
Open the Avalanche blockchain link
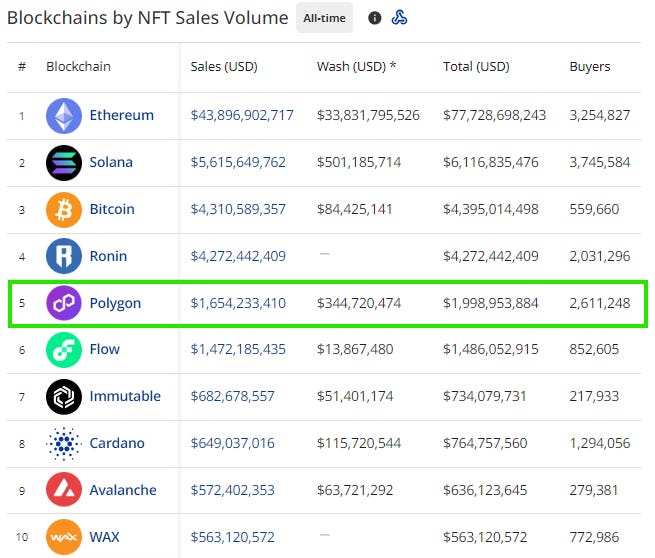[123, 490]
